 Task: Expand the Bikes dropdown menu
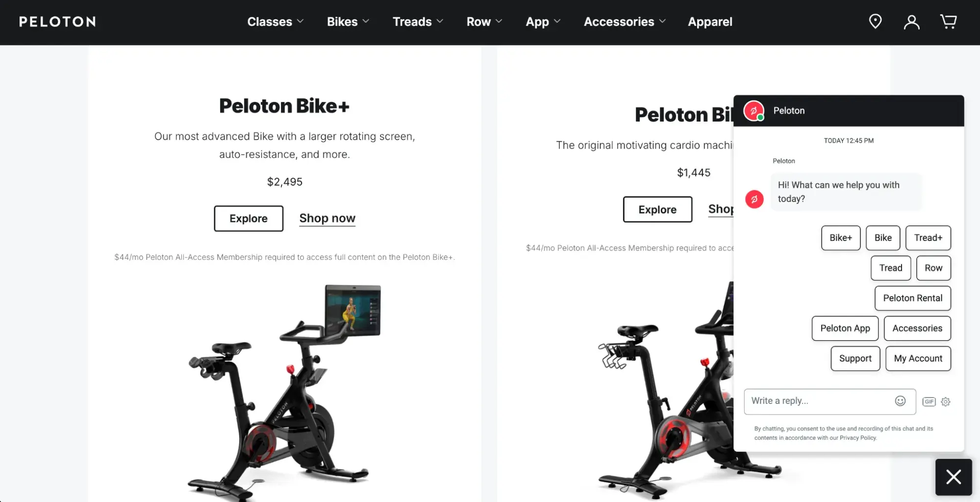click(x=348, y=22)
